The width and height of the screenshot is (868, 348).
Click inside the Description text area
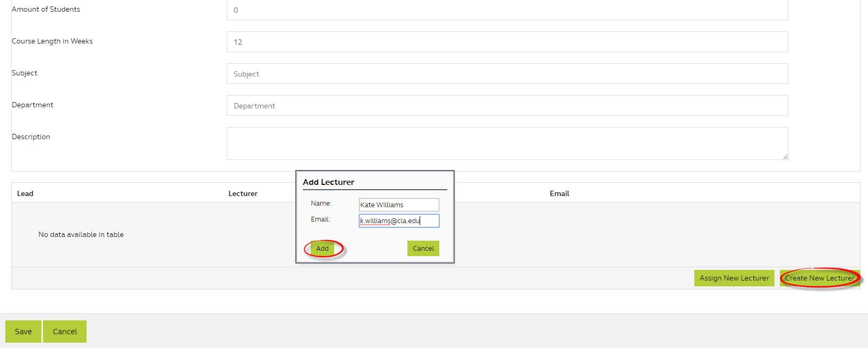pos(507,143)
